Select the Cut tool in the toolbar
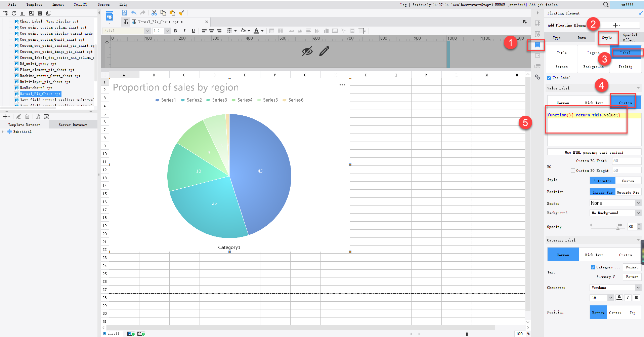The image size is (644, 337). coord(154,12)
